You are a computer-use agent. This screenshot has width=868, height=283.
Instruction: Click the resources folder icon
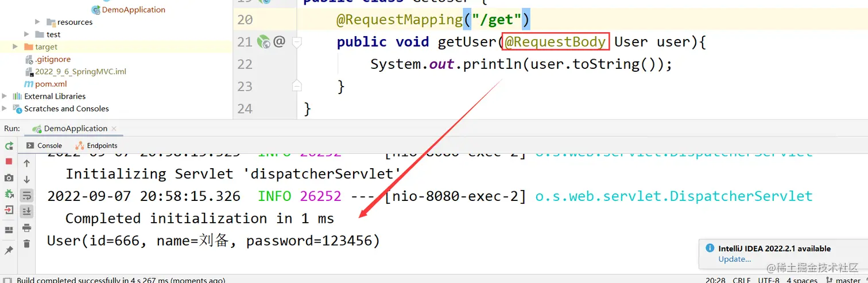[x=51, y=22]
